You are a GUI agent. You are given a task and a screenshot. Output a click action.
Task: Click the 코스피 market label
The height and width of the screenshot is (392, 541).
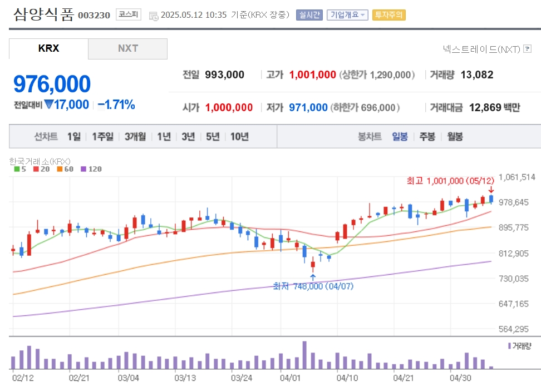pos(129,14)
